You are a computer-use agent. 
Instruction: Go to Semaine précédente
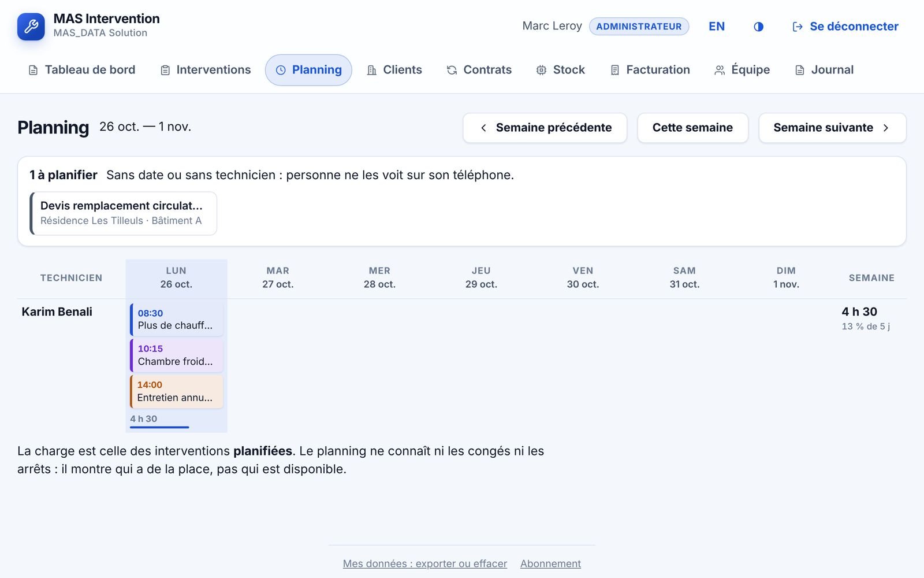(545, 128)
